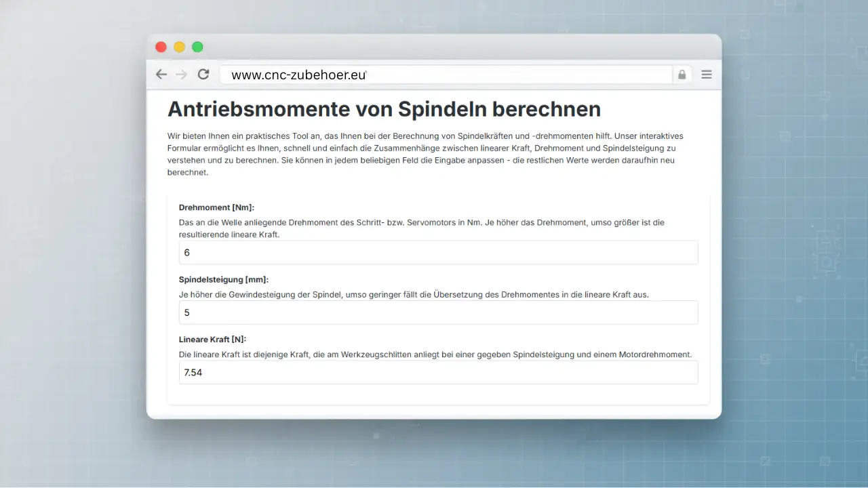Open the padlock security icon in the address bar

pos(682,75)
